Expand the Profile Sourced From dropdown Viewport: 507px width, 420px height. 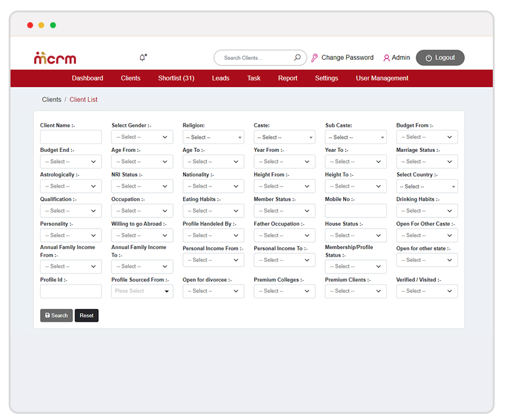(142, 291)
